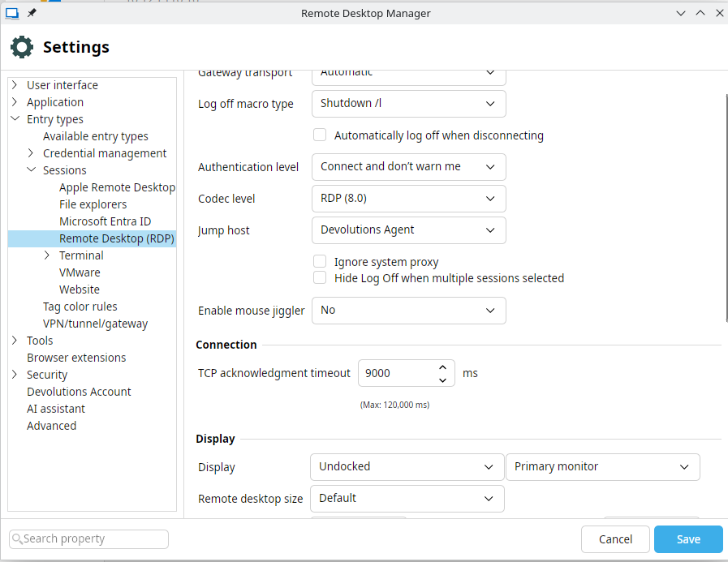Select Microsoft Entra ID item
This screenshot has height=562, width=728.
(x=105, y=221)
